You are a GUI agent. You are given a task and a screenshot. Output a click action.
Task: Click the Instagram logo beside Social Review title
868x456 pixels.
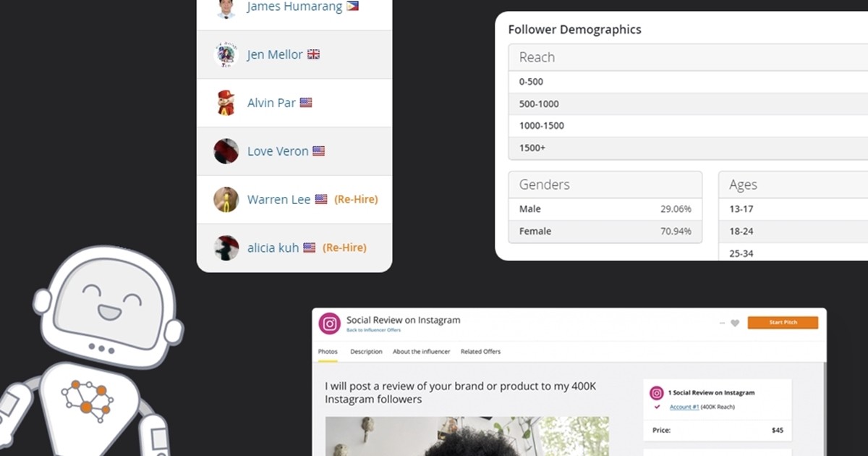pyautogui.click(x=330, y=324)
